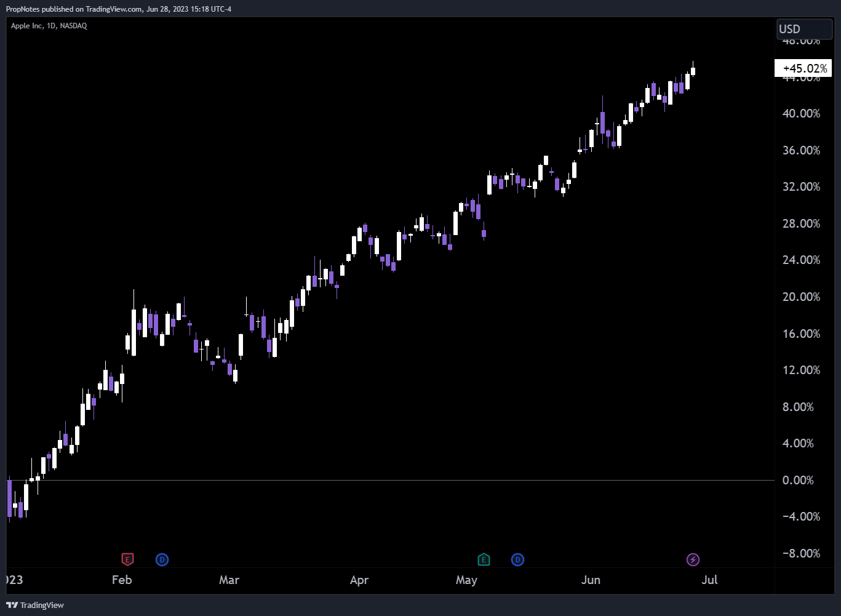Click the 12.00% price scale label

(x=801, y=370)
